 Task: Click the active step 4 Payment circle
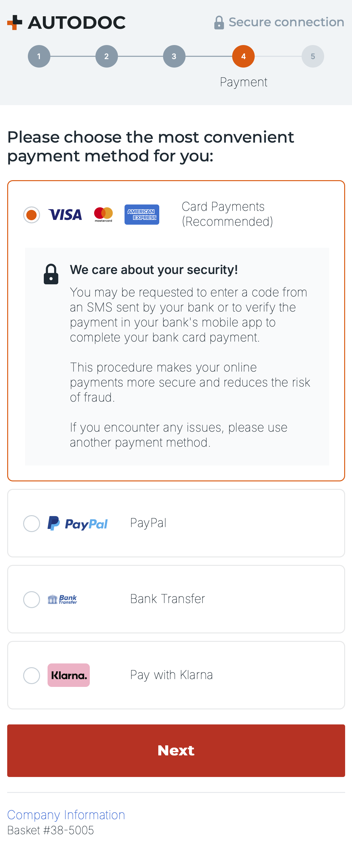[x=243, y=56]
